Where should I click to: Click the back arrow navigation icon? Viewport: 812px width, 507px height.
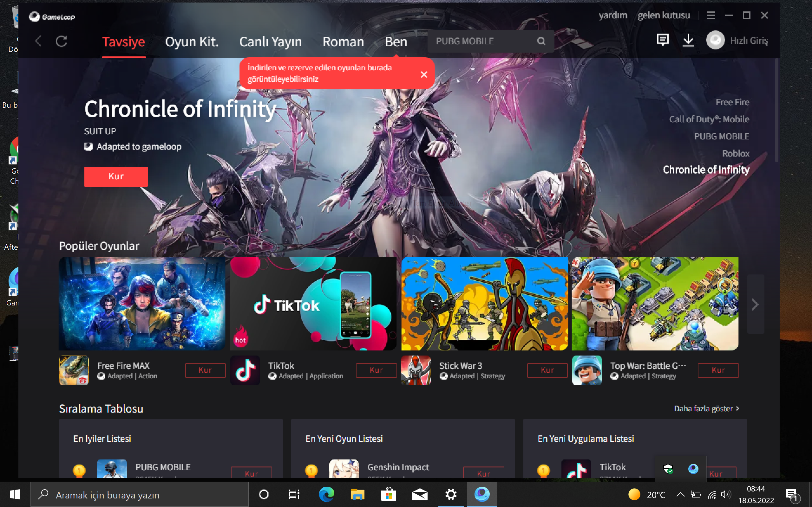pos(39,41)
